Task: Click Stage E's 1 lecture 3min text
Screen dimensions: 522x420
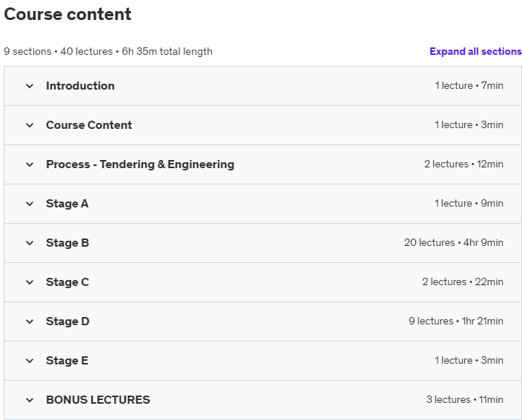Action: 469,361
